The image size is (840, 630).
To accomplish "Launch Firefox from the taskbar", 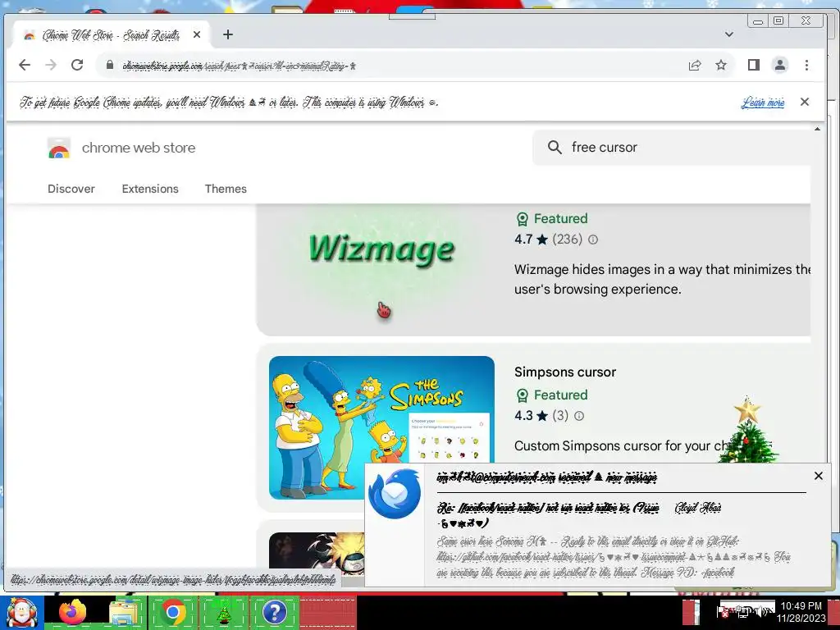I will 72,612.
